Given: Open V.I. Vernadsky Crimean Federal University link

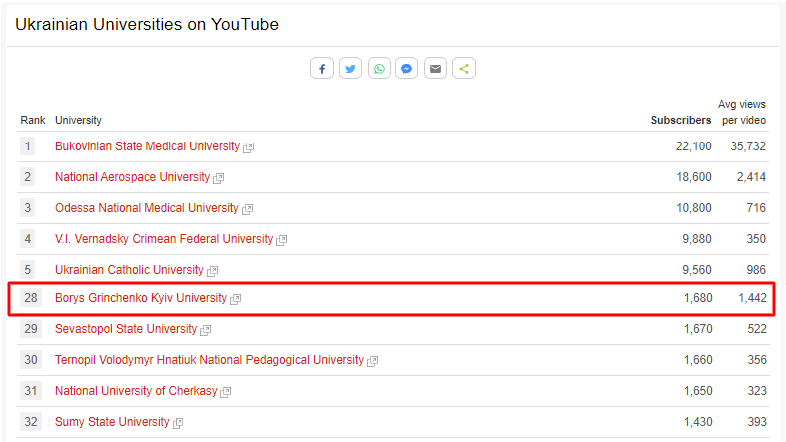Looking at the screenshot, I should 164,239.
